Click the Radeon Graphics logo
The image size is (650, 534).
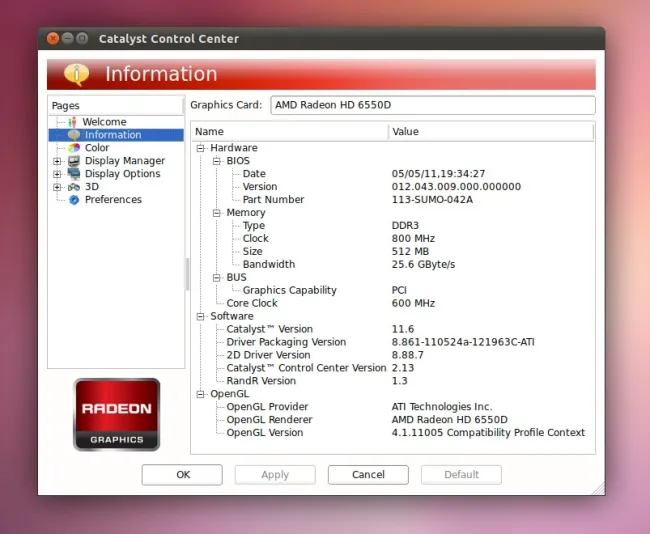tap(116, 414)
